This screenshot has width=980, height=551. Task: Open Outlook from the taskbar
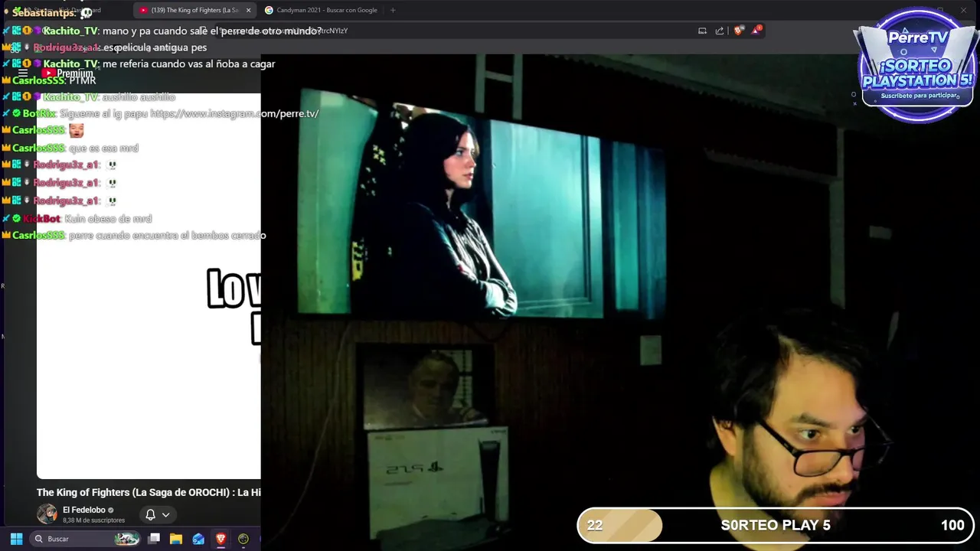point(198,539)
